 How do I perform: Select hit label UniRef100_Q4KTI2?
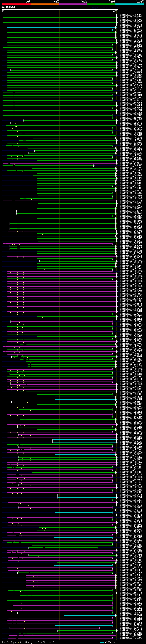[x=131, y=163]
